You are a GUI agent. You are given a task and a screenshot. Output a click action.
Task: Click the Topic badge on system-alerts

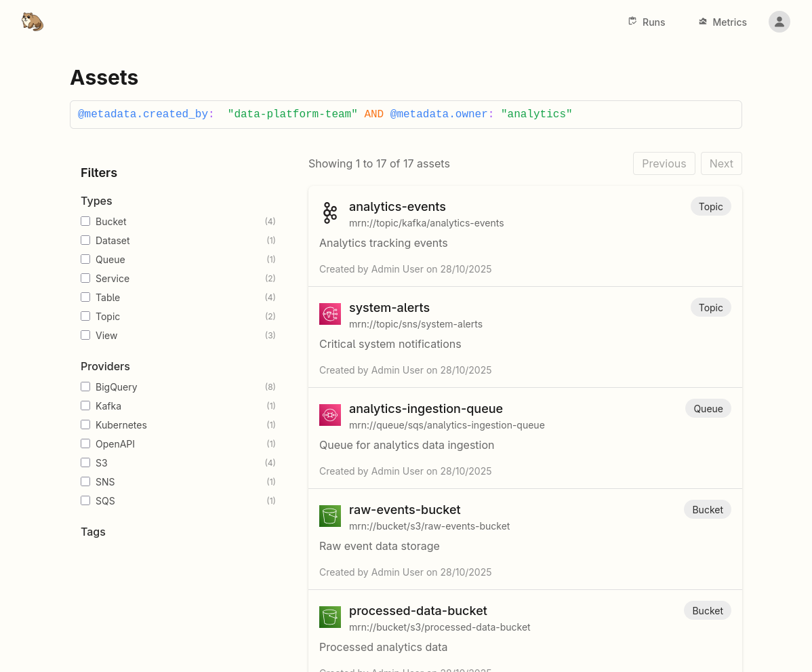coord(710,307)
